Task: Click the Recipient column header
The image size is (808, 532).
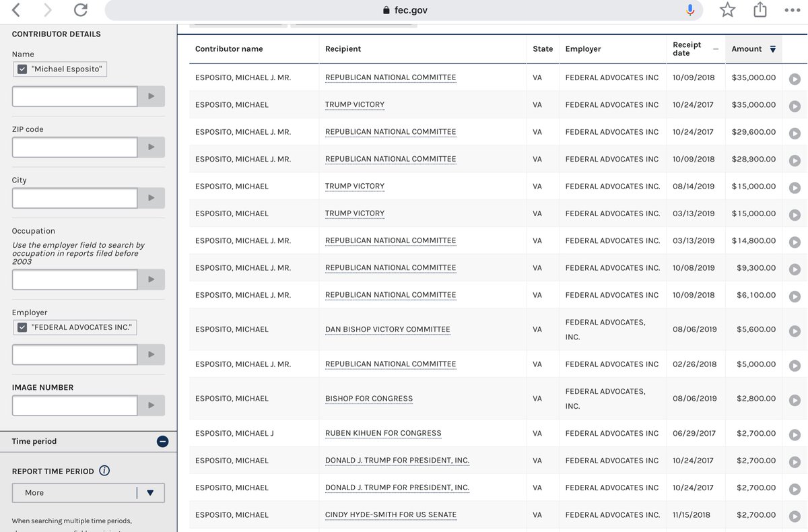Action: pyautogui.click(x=343, y=48)
